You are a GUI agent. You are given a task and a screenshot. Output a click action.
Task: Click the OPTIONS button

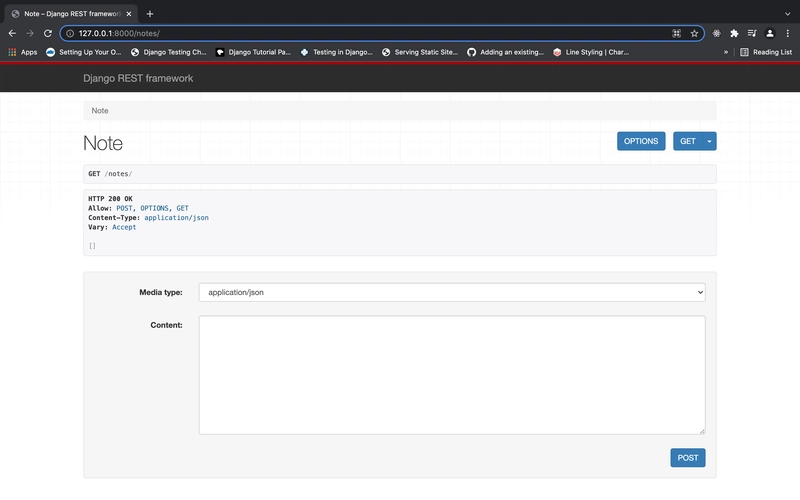click(641, 141)
